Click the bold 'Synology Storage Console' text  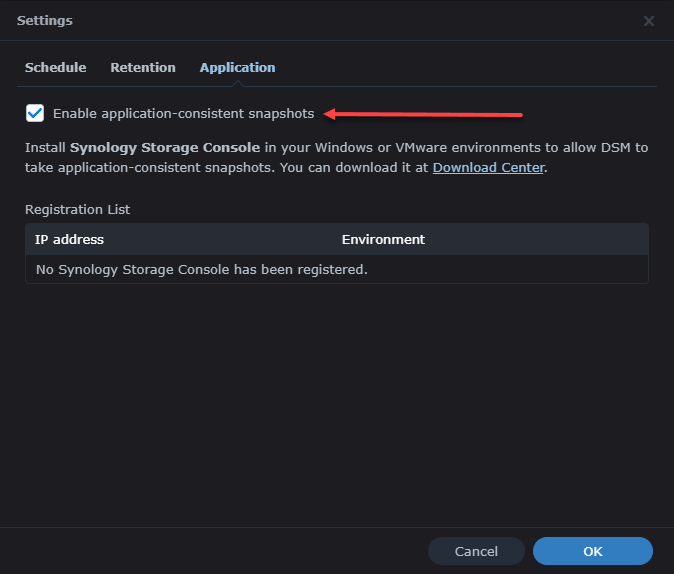tap(165, 148)
